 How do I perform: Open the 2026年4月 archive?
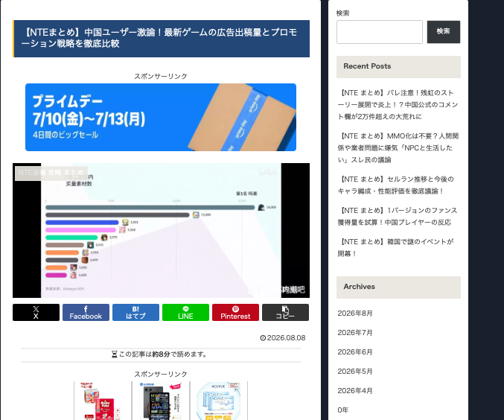355,390
